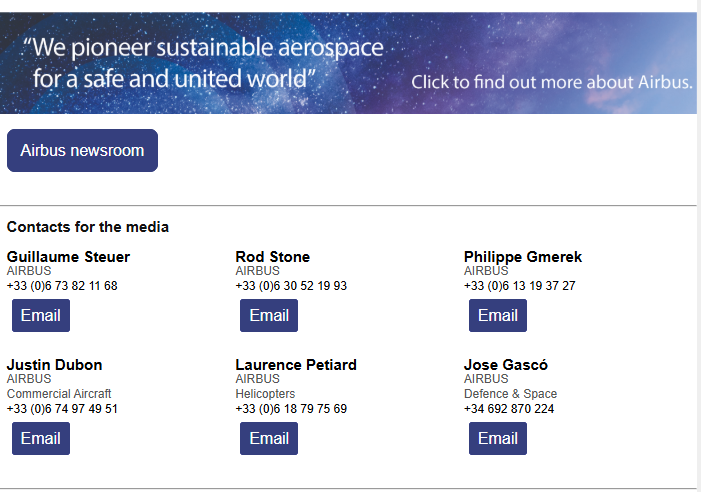The width and height of the screenshot is (701, 492).
Task: Click Email button for Jose Gascó
Action: pyautogui.click(x=498, y=439)
